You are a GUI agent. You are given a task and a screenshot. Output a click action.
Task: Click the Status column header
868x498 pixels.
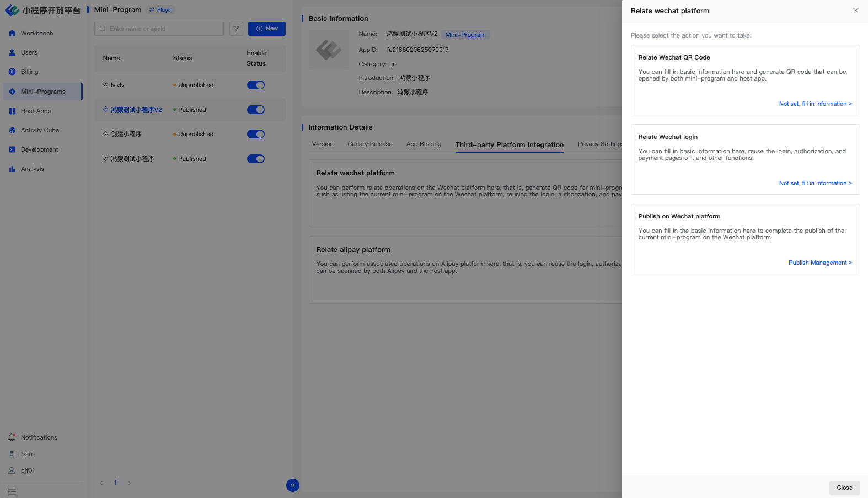(183, 58)
